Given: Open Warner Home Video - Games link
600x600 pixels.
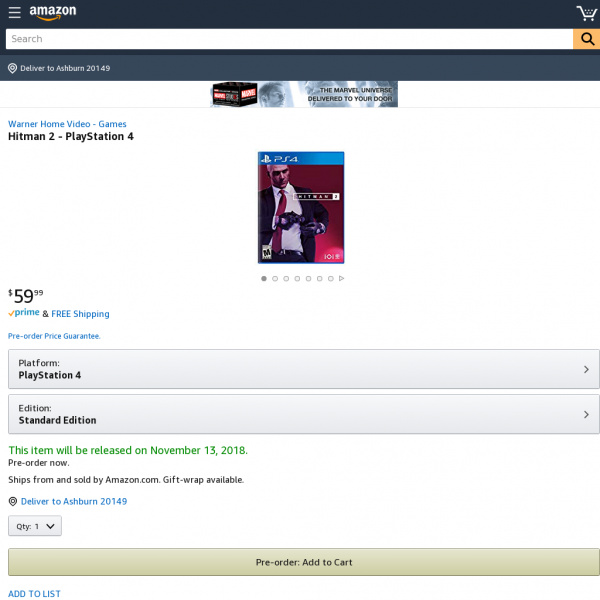Looking at the screenshot, I should tap(67, 124).
